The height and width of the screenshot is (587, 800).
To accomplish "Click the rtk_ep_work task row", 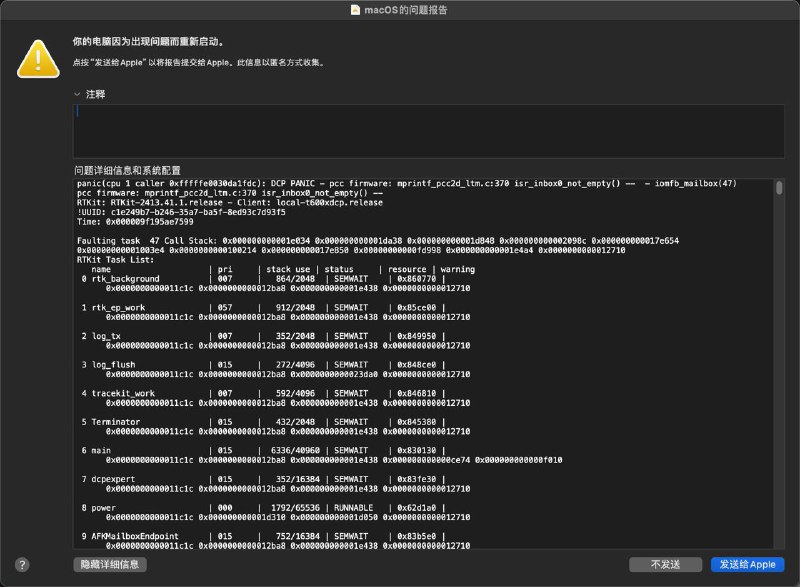I will [263, 308].
